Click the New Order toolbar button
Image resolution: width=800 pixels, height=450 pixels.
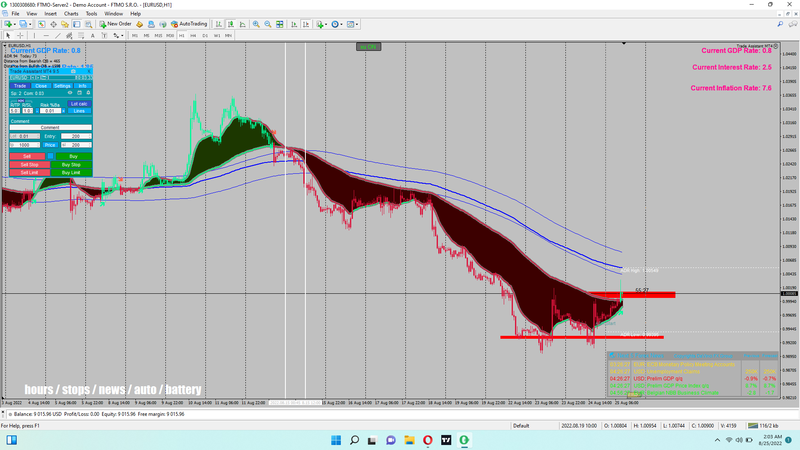click(x=117, y=23)
